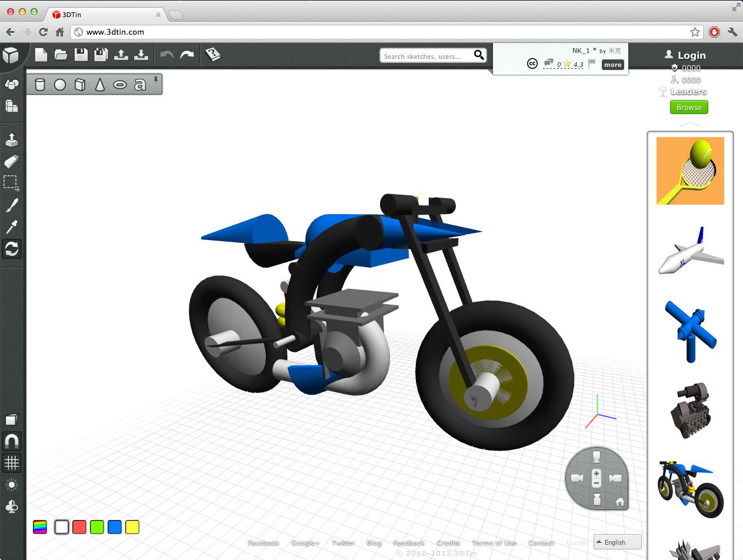Open the airplane sketch thumbnail

(690, 251)
